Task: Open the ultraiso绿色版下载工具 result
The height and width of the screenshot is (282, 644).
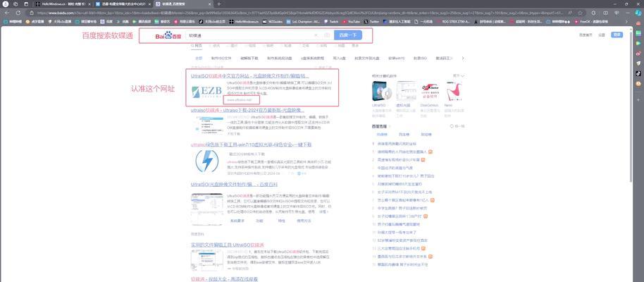Action: tap(252, 145)
